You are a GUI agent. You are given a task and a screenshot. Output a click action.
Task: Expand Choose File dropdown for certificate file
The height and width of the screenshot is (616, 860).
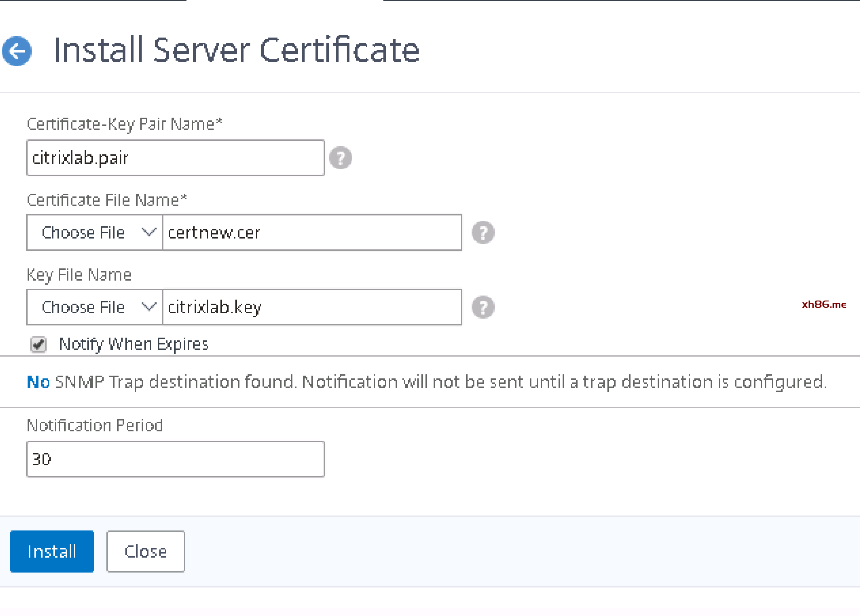95,233
